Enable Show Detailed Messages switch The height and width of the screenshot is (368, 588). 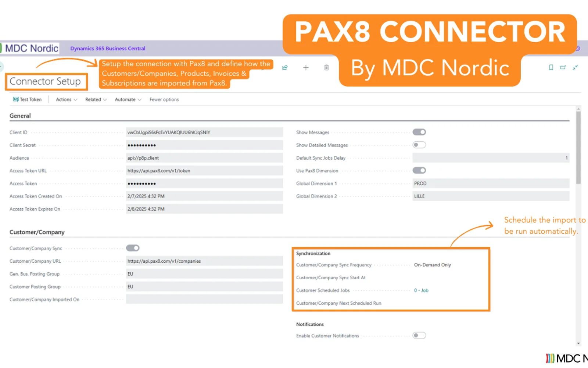(x=419, y=145)
